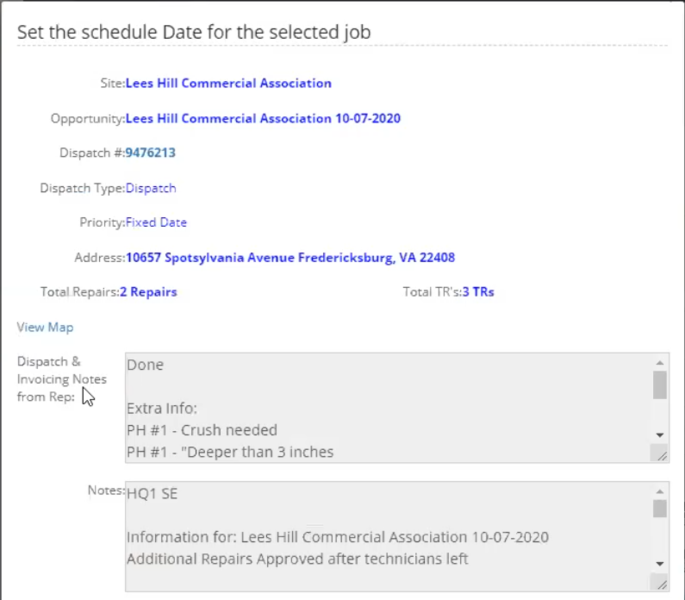The width and height of the screenshot is (685, 600).
Task: Open the 2 Repairs link
Action: 148,292
